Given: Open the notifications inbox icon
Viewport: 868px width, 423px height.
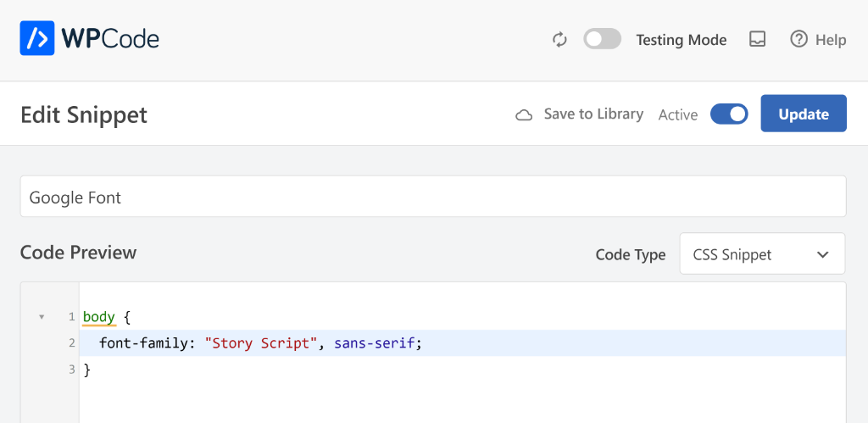Looking at the screenshot, I should [757, 39].
